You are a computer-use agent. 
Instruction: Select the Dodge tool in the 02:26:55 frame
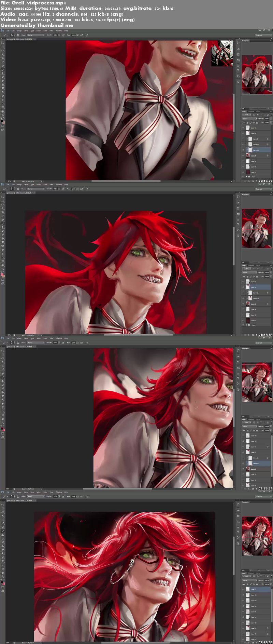[3, 400]
